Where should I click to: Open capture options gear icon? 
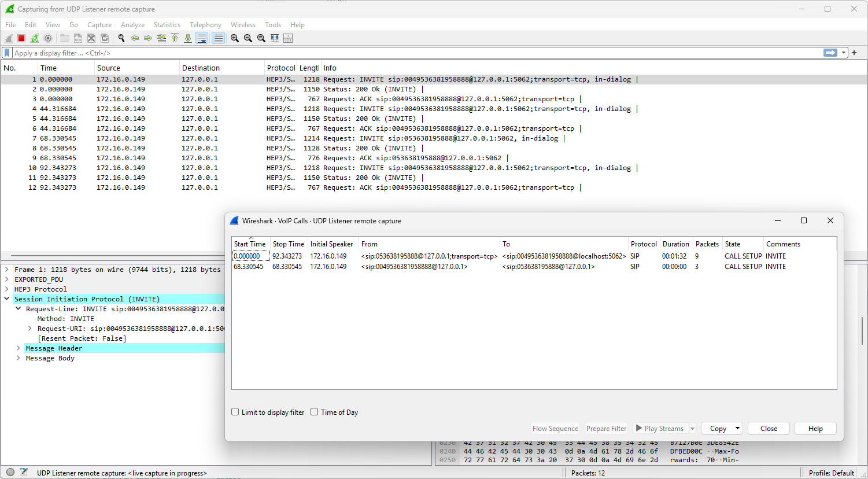(48, 38)
